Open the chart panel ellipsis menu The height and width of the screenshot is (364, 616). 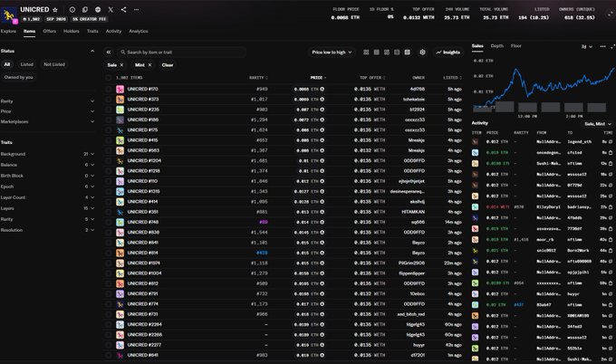(x=602, y=46)
